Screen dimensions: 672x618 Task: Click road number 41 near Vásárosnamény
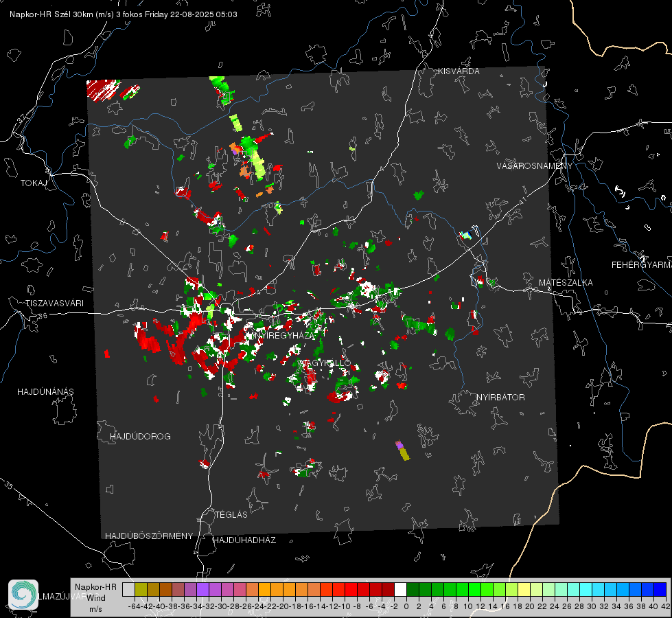click(x=522, y=201)
